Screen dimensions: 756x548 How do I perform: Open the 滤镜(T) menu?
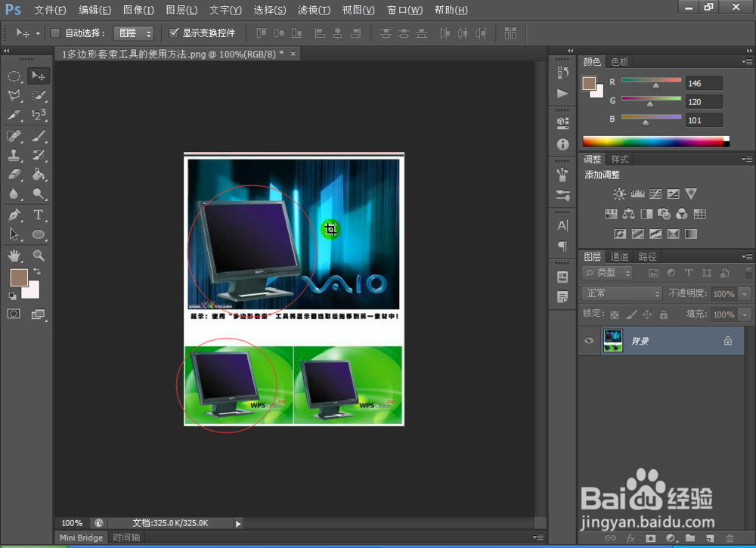point(314,10)
